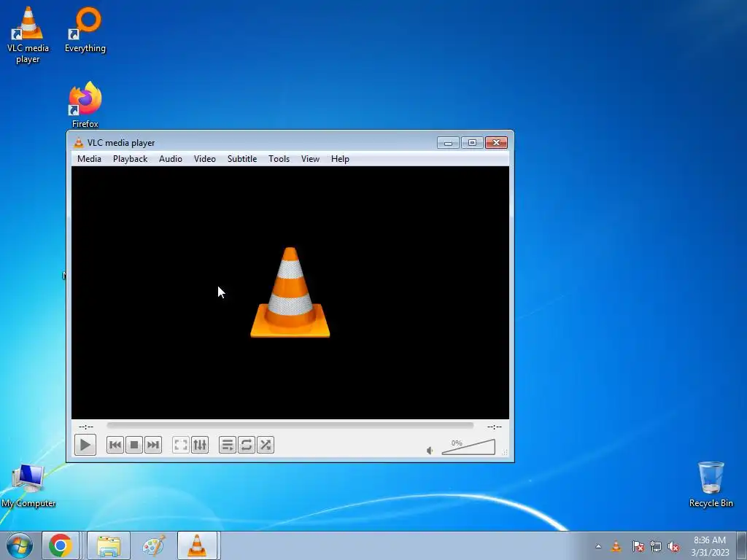
Task: Click the Play button in VLC
Action: click(85, 445)
